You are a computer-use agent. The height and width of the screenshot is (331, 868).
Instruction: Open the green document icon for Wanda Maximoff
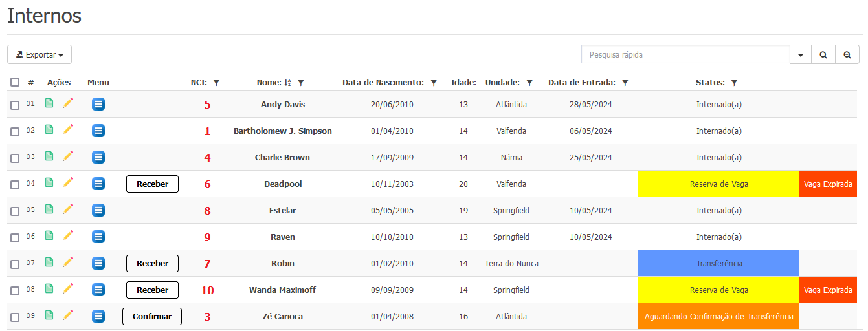(49, 289)
